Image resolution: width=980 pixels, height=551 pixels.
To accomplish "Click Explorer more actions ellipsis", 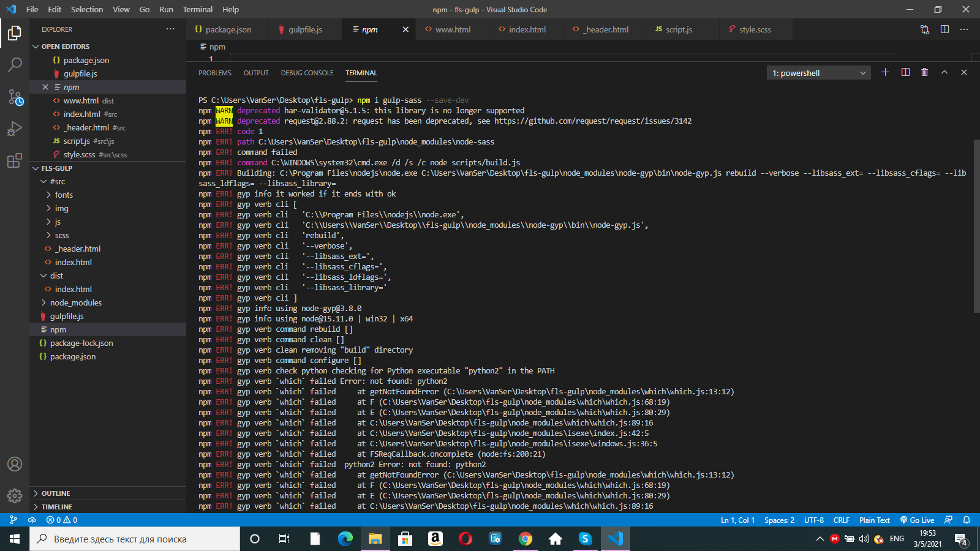I will pos(170,29).
